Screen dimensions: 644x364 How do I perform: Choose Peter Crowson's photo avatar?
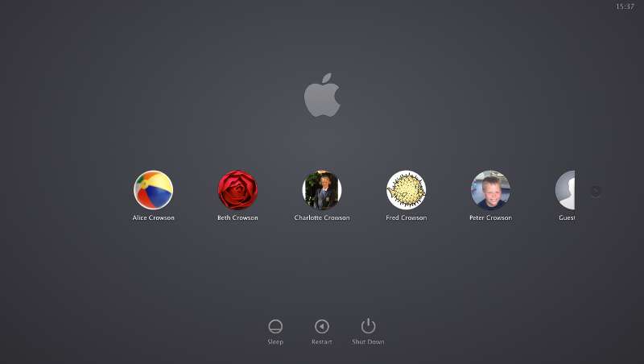point(490,190)
